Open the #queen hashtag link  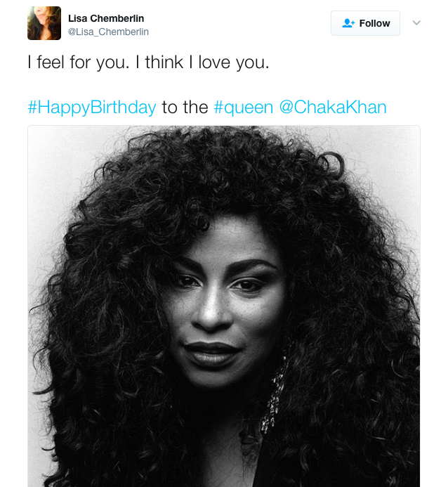point(244,108)
